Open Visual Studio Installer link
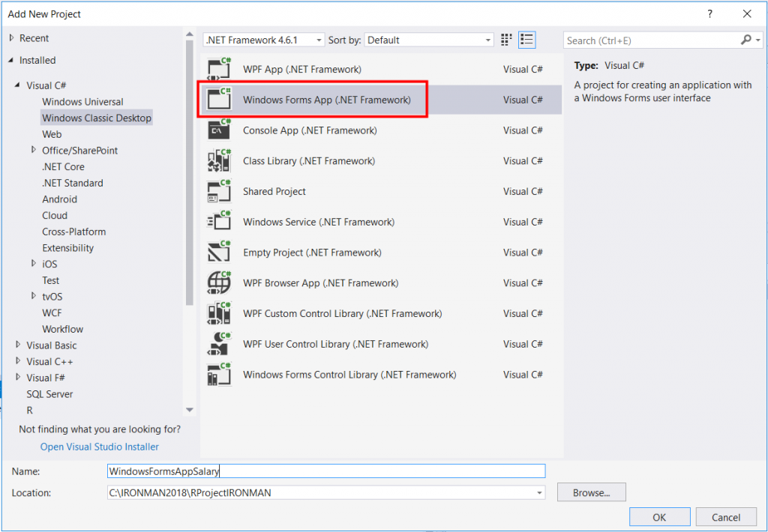 (100, 447)
